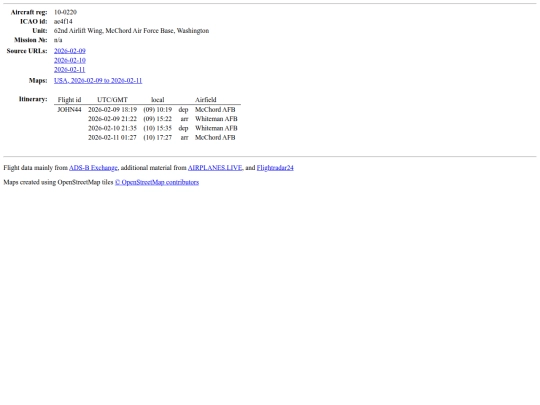Click the Aircraft reg label
540x405 pixels.
(29, 12)
